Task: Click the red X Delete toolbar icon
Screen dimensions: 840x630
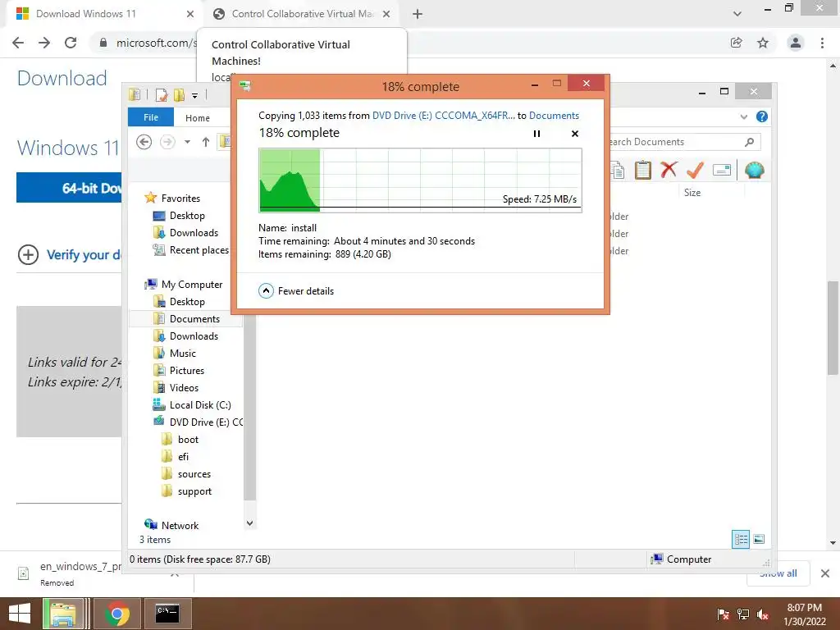Action: coord(669,170)
